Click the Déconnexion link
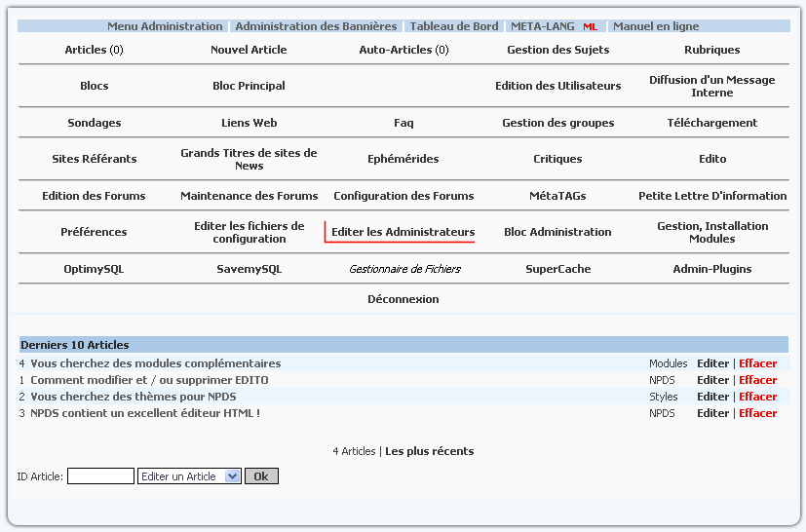Screen dimensions: 806x532 tap(403, 299)
